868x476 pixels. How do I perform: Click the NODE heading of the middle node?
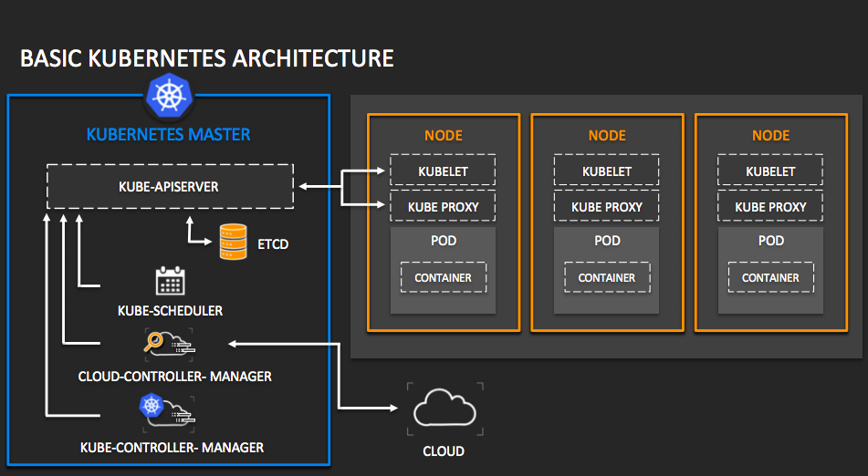[607, 136]
